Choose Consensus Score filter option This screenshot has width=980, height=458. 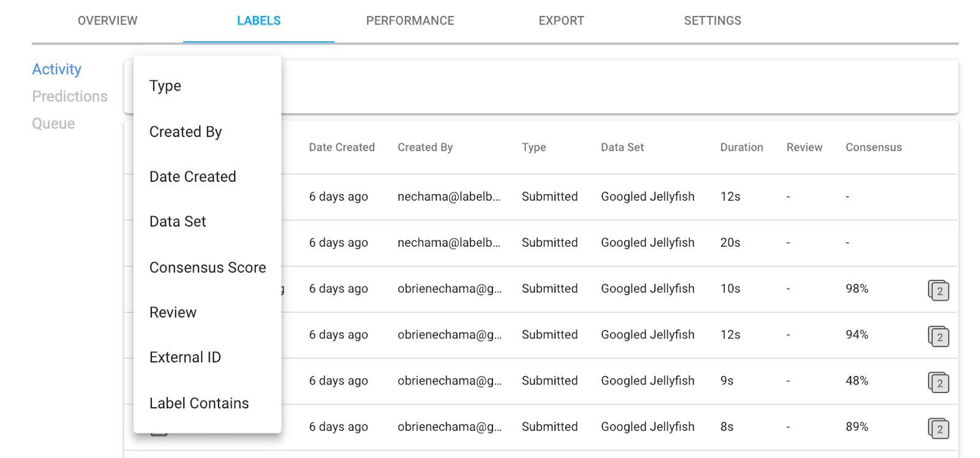[208, 268]
